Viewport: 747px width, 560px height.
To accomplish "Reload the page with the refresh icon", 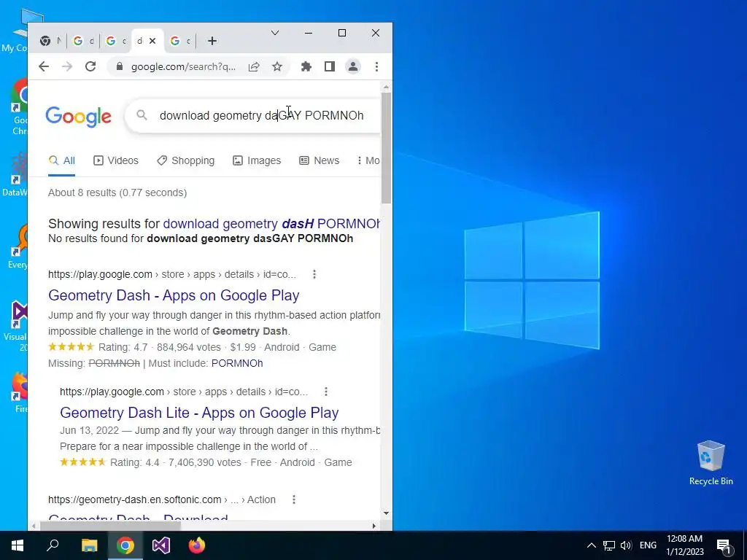I will (90, 66).
